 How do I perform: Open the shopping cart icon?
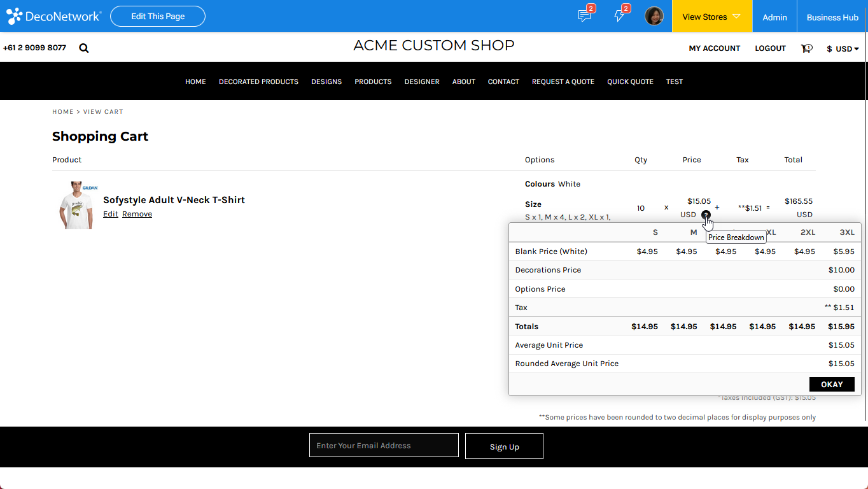pos(806,48)
